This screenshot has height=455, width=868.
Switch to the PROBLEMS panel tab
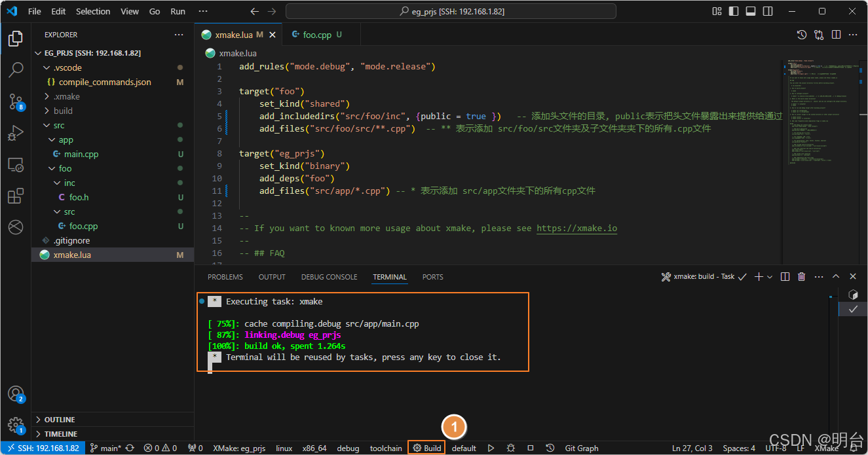[225, 277]
